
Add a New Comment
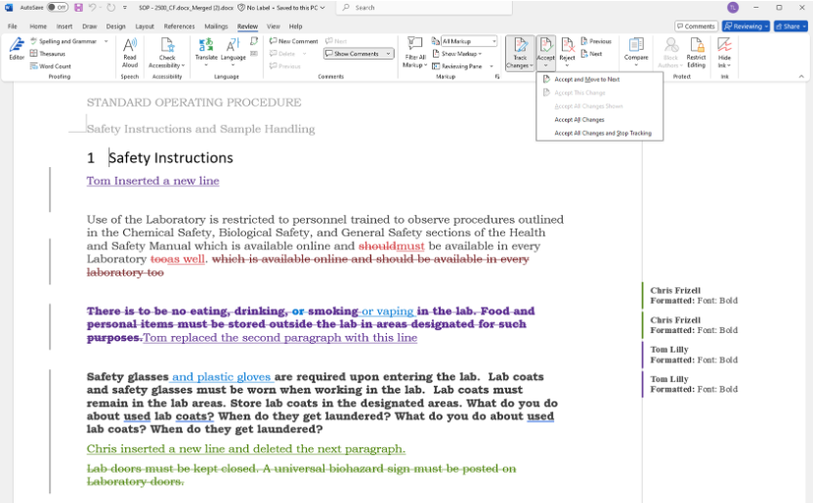pyautogui.click(x=293, y=41)
